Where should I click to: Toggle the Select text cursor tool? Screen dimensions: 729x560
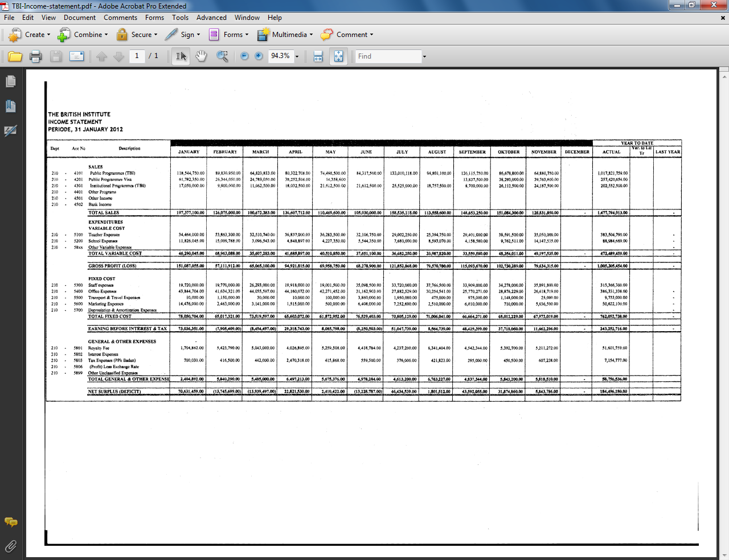tap(181, 56)
